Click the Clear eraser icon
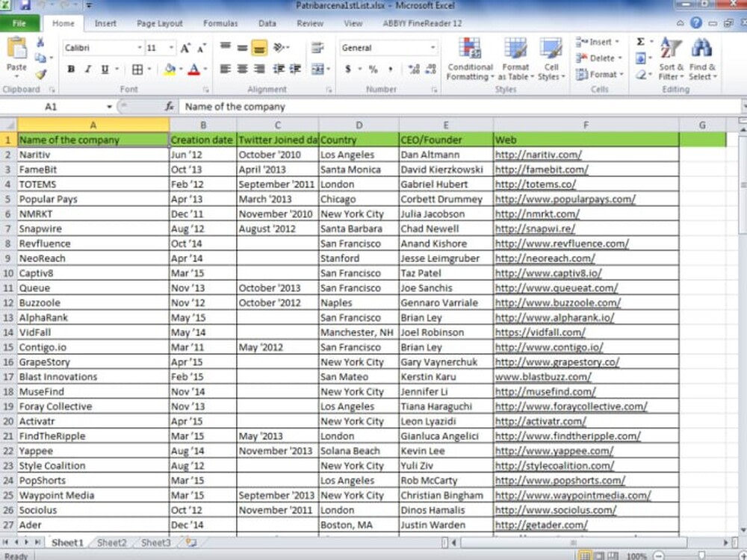The height and width of the screenshot is (560, 747). [x=641, y=74]
